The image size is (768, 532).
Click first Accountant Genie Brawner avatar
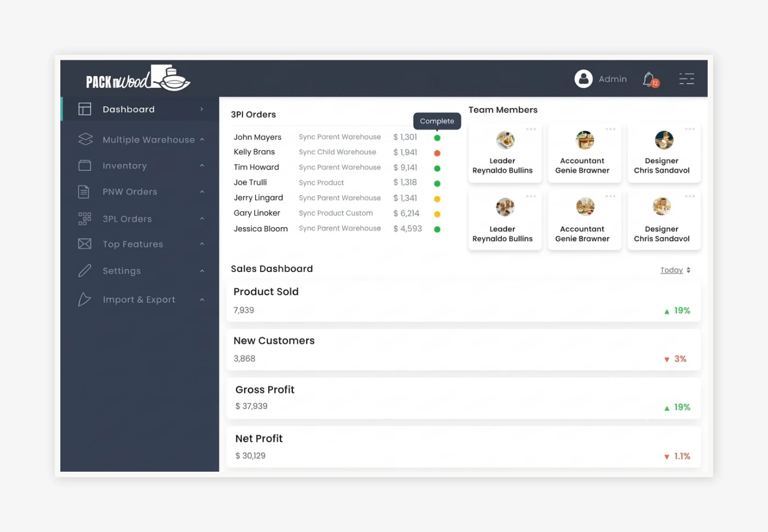[585, 140]
